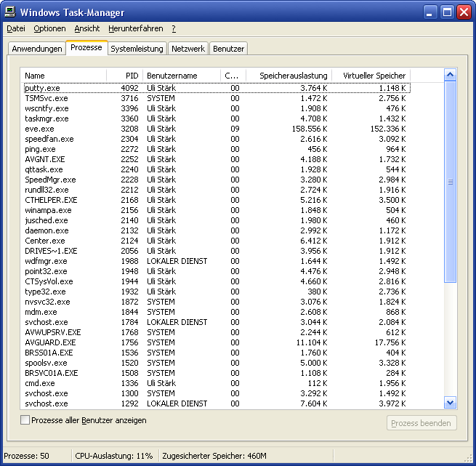Select the DRIVES~1.EXE process
The height and width of the screenshot is (466, 476).
(x=217, y=251)
